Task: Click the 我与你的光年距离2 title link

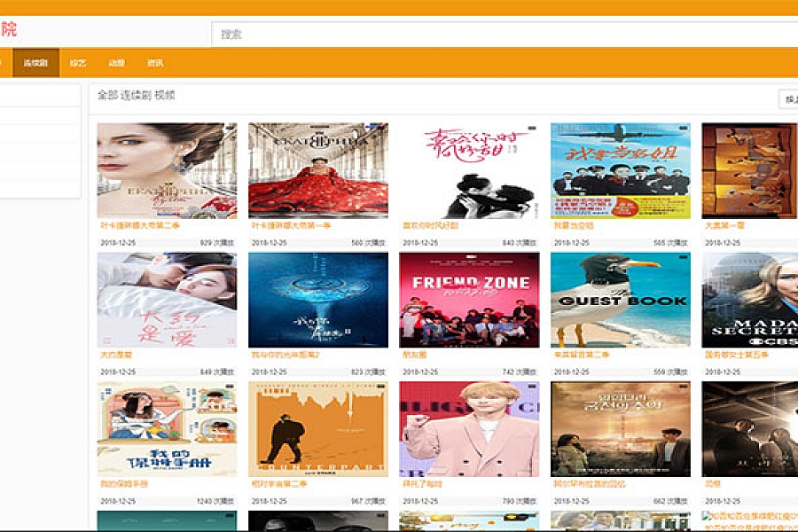Action: pos(285,355)
